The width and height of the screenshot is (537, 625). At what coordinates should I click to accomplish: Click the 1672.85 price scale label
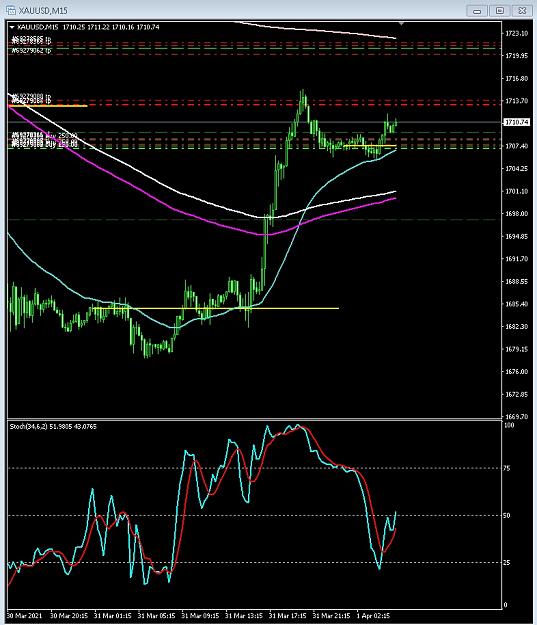click(516, 394)
